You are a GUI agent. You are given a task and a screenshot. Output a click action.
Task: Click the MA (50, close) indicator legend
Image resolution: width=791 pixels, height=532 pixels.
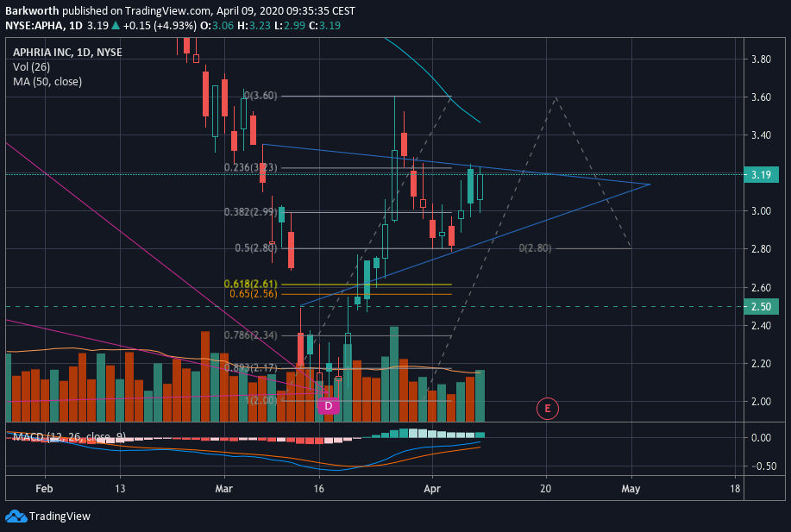[47, 82]
